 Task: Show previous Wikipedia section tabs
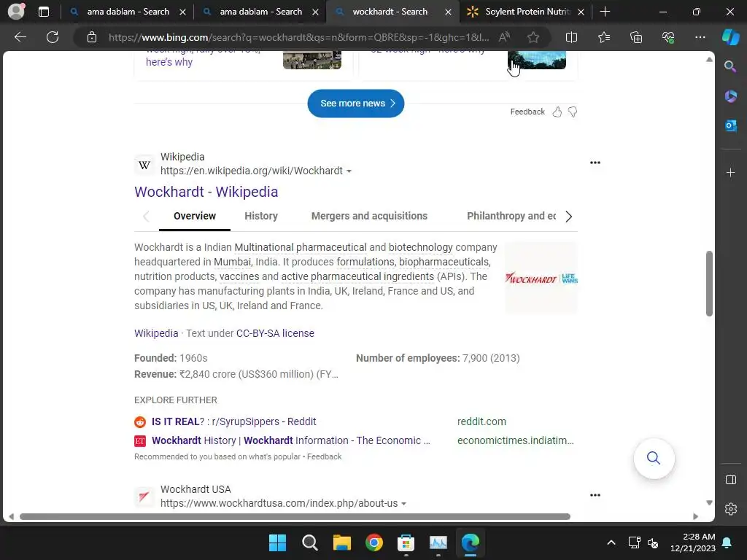pyautogui.click(x=146, y=217)
